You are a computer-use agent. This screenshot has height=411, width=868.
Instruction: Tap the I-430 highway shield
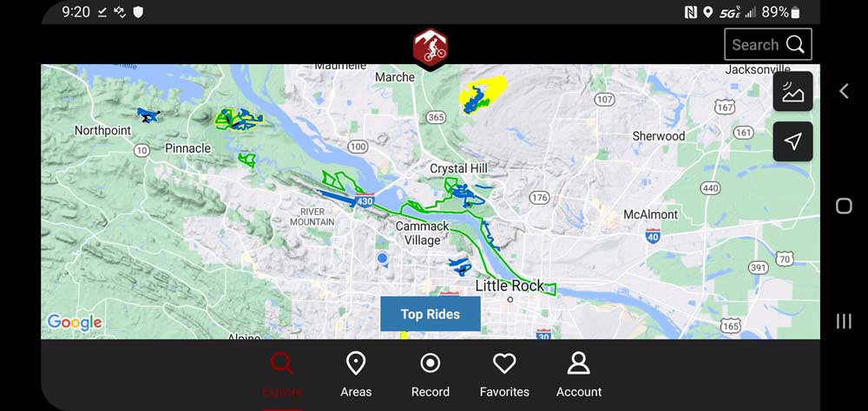[365, 200]
